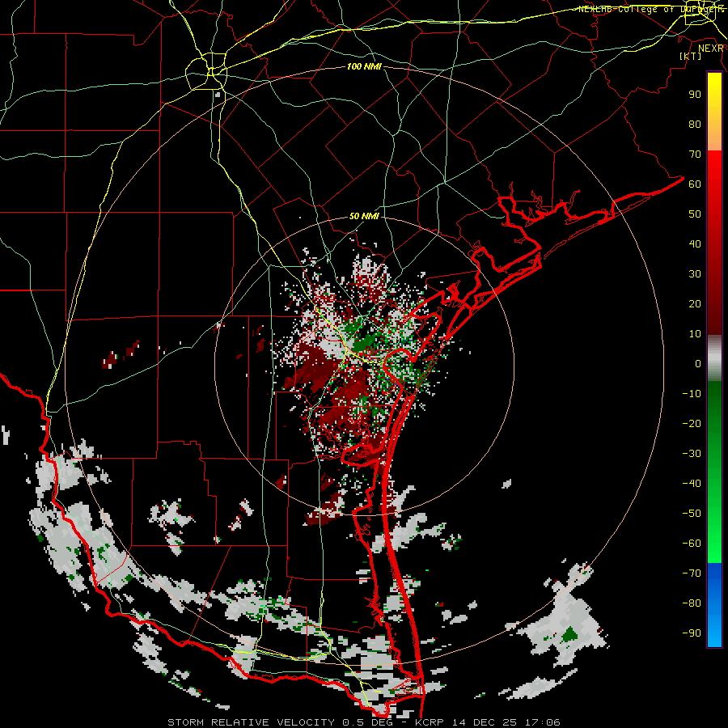Click the -40 value on velocity scale
Viewport: 728px width, 728px height.
click(x=692, y=484)
